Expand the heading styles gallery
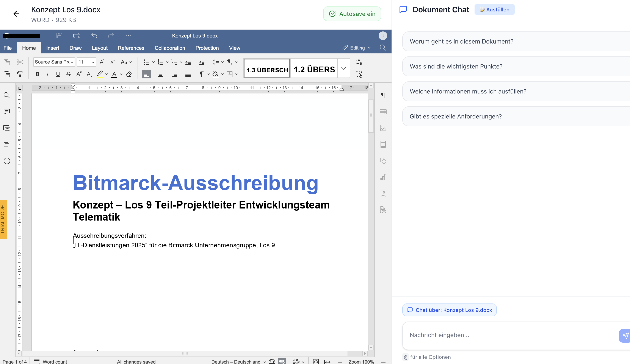Image resolution: width=630 pixels, height=364 pixels. point(343,68)
